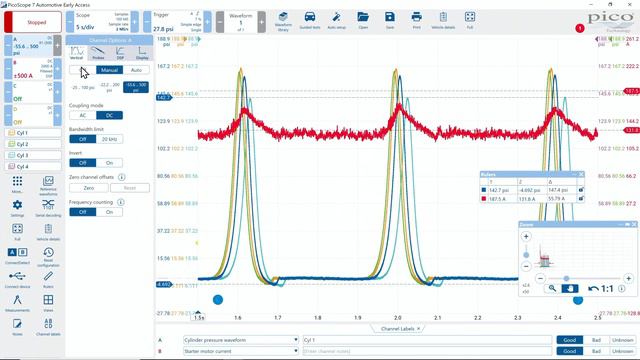Select Cyl 3 reference waveform
The width and height of the screenshot is (640, 360).
33,155
